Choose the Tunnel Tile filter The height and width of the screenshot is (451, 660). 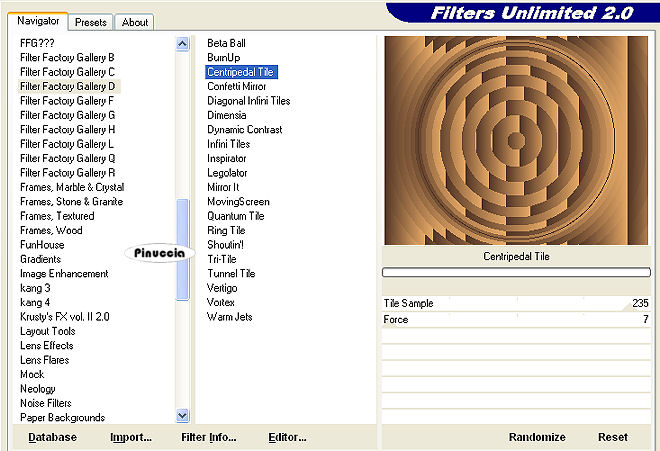pyautogui.click(x=231, y=274)
